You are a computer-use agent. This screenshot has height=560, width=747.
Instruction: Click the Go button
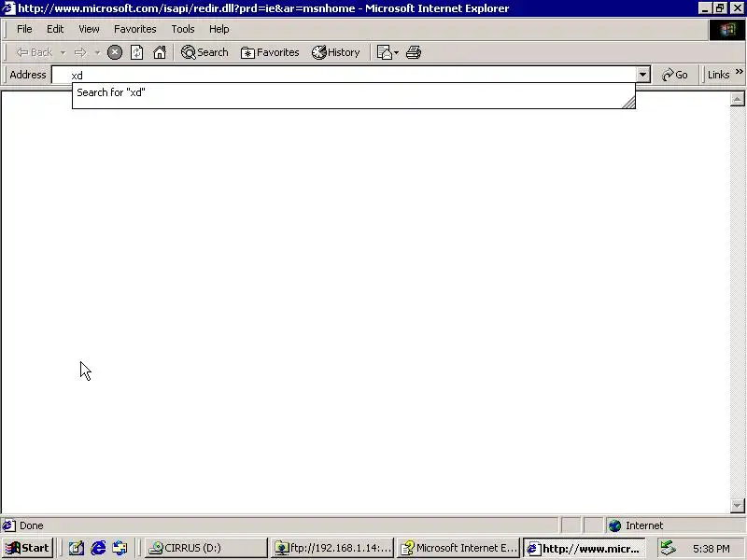674,75
